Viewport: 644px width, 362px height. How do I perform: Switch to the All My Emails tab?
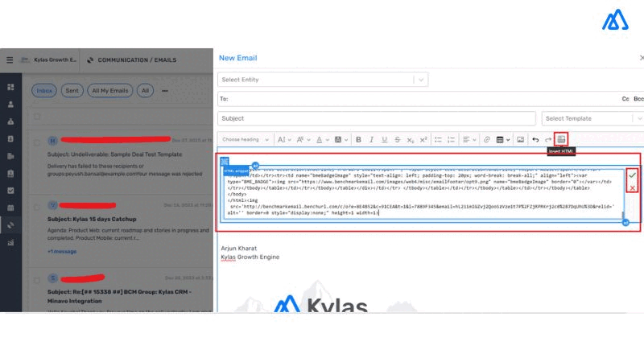click(x=110, y=91)
